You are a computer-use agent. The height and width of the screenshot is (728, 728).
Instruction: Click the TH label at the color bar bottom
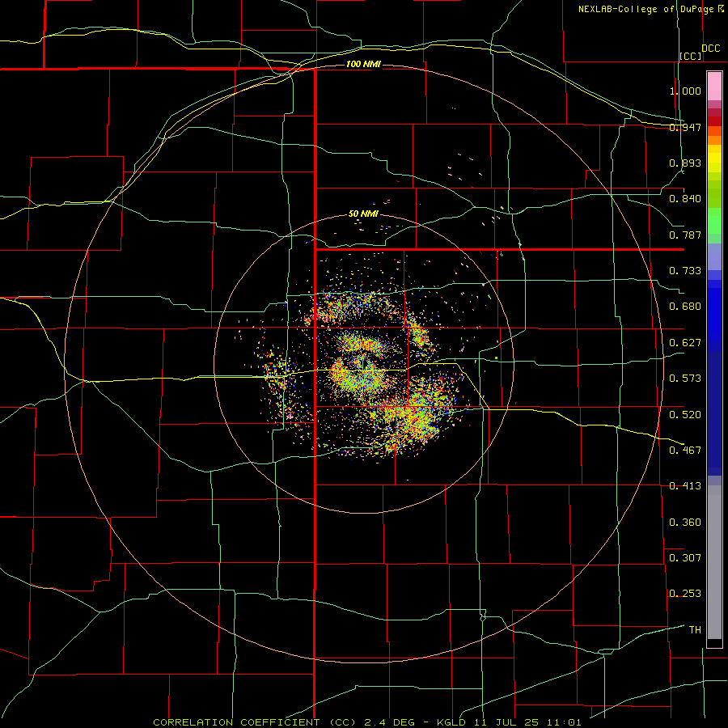click(695, 630)
